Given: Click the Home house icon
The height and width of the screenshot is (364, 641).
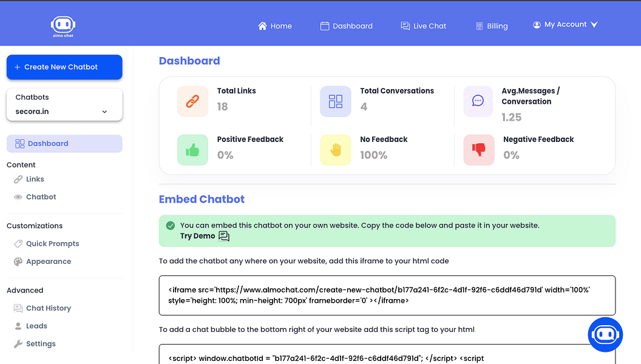Looking at the screenshot, I should 262,25.
